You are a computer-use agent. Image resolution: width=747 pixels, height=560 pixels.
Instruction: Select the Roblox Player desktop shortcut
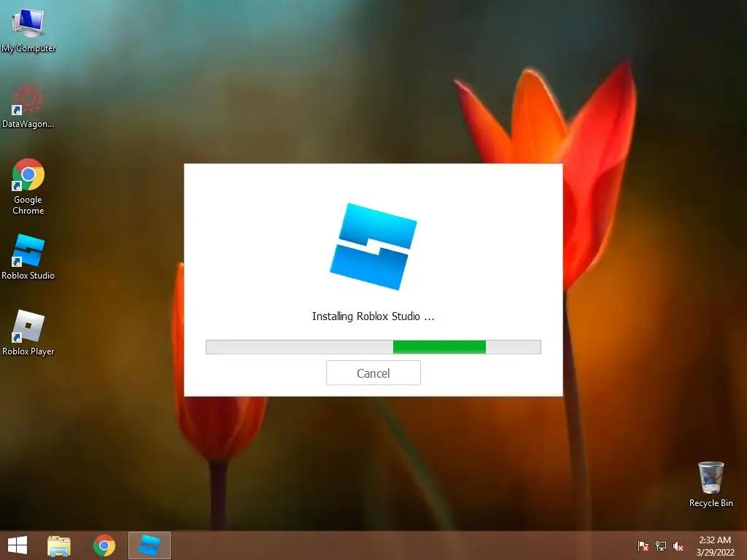pyautogui.click(x=28, y=332)
